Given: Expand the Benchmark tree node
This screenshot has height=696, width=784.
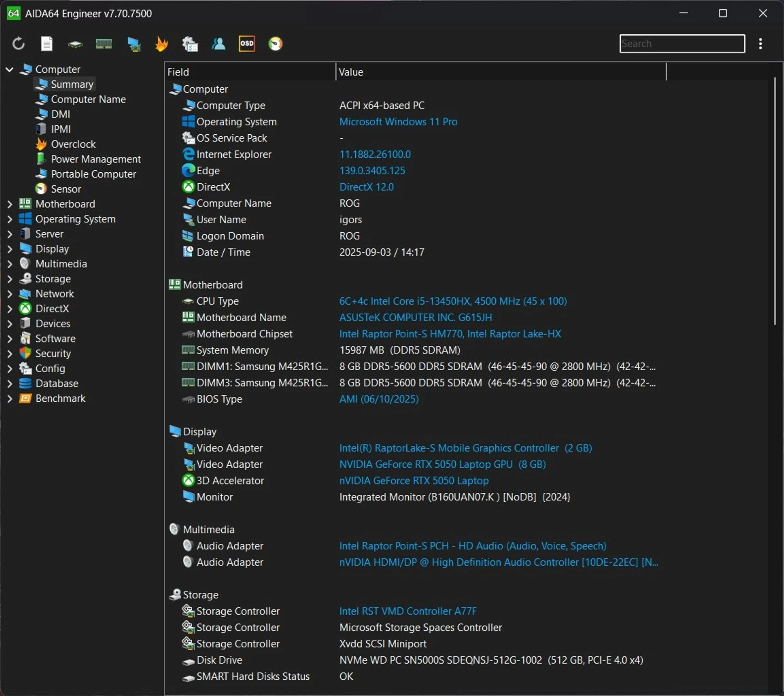Looking at the screenshot, I should (x=9, y=399).
